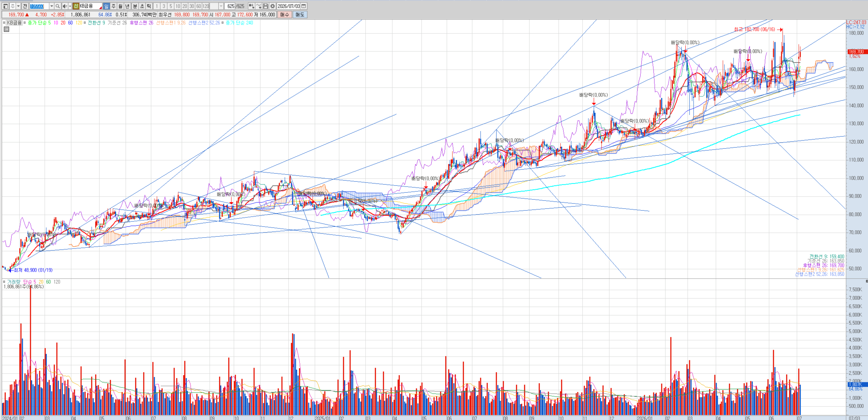
Task: Click the 전환선 9: 159,400 readout
Action: [x=826, y=256]
